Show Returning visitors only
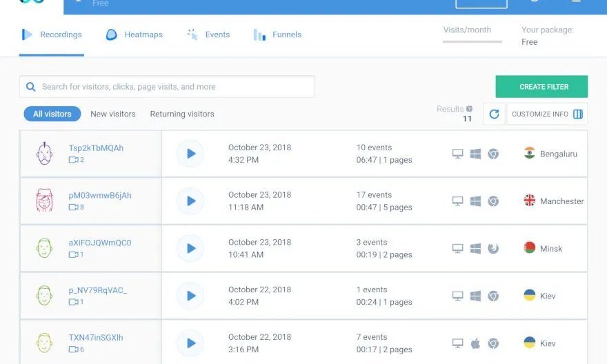Image resolution: width=607 pixels, height=364 pixels. coord(182,114)
